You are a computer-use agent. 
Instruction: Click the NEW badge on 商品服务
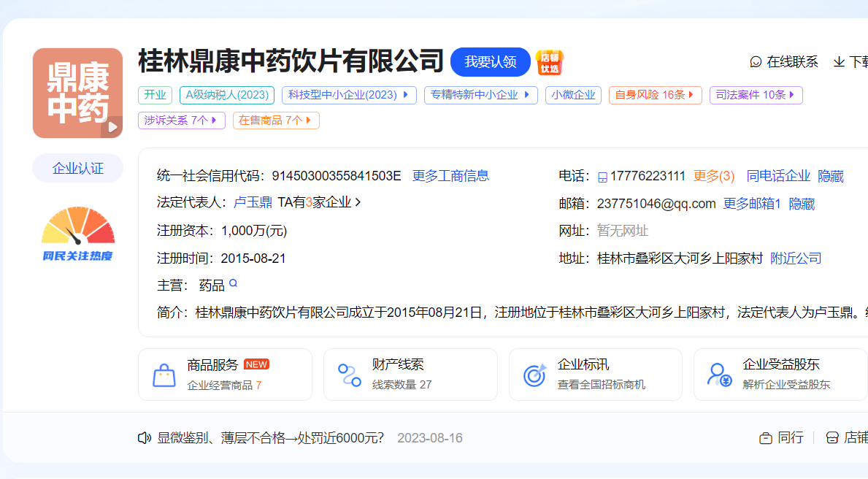click(256, 364)
